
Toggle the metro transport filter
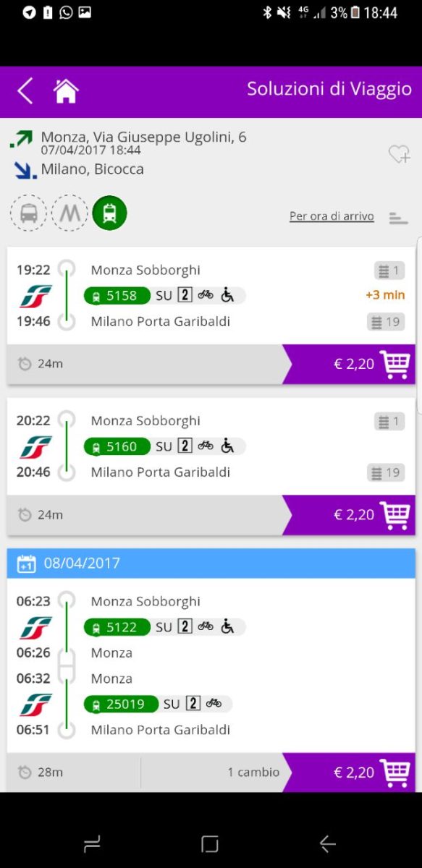point(69,213)
